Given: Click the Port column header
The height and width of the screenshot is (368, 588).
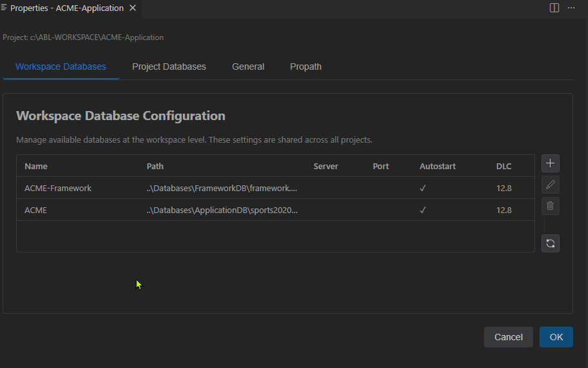Looking at the screenshot, I should [x=381, y=167].
